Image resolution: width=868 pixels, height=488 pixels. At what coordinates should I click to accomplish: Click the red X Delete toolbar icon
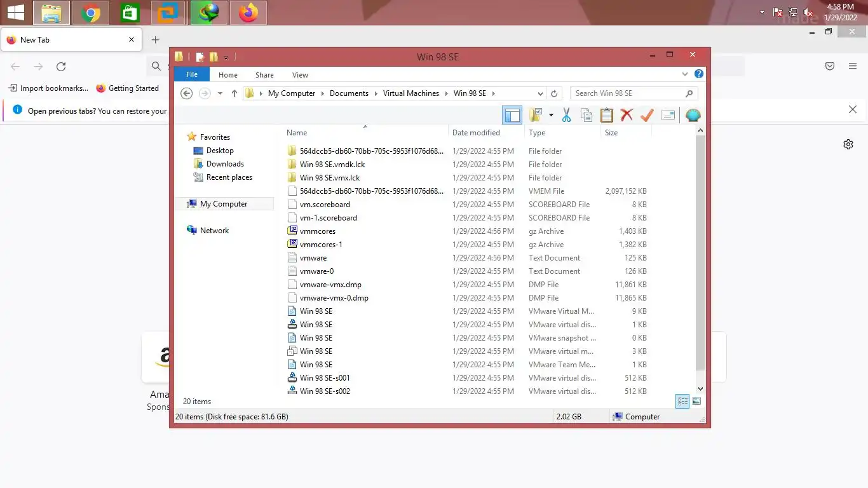click(x=627, y=115)
